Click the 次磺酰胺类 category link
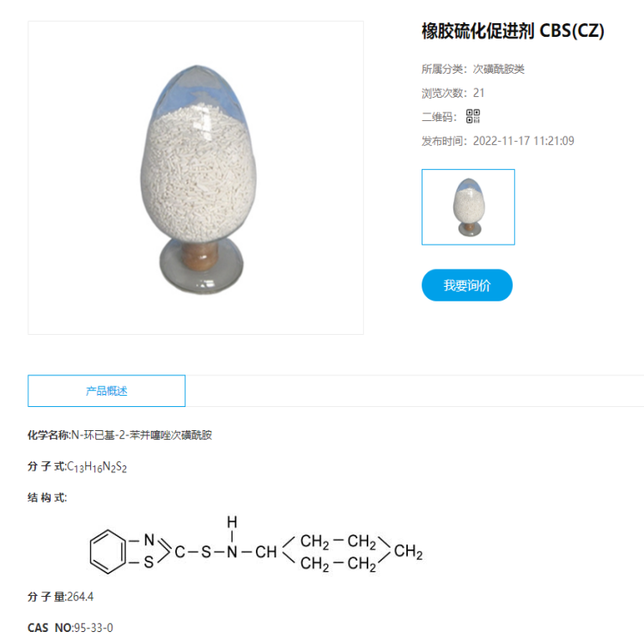The width and height of the screenshot is (644, 644). point(499,69)
